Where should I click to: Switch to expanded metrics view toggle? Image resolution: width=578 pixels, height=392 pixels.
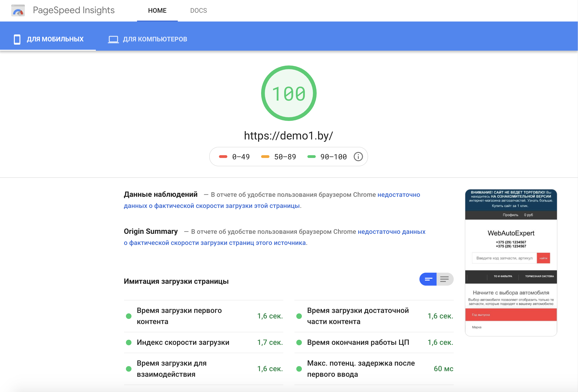click(445, 279)
